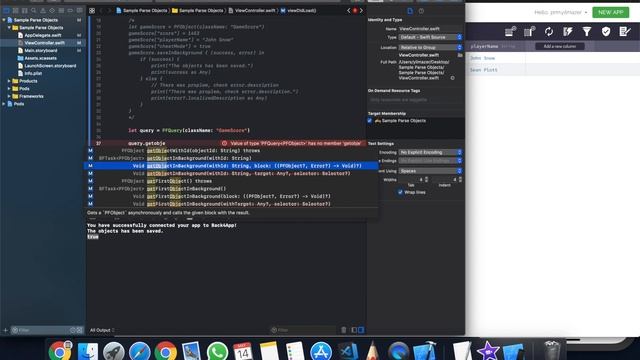
Task: Open the Type dropdown Default Swift Source
Action: [x=430, y=37]
